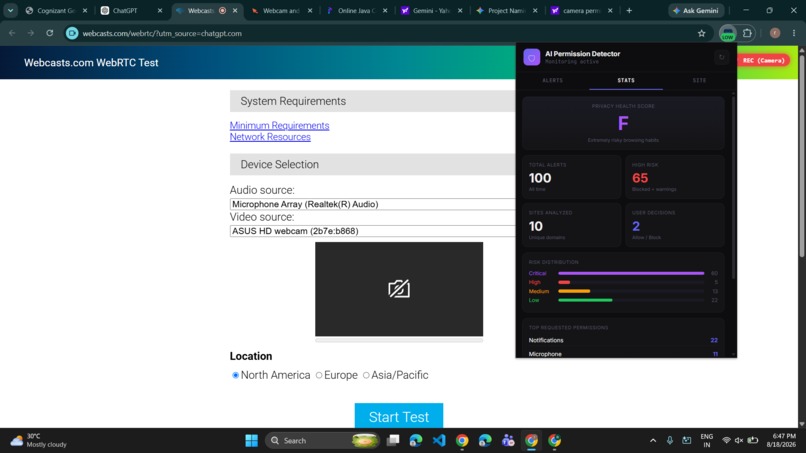The width and height of the screenshot is (806, 453).
Task: Open the Chrome three-dot menu
Action: 794,33
